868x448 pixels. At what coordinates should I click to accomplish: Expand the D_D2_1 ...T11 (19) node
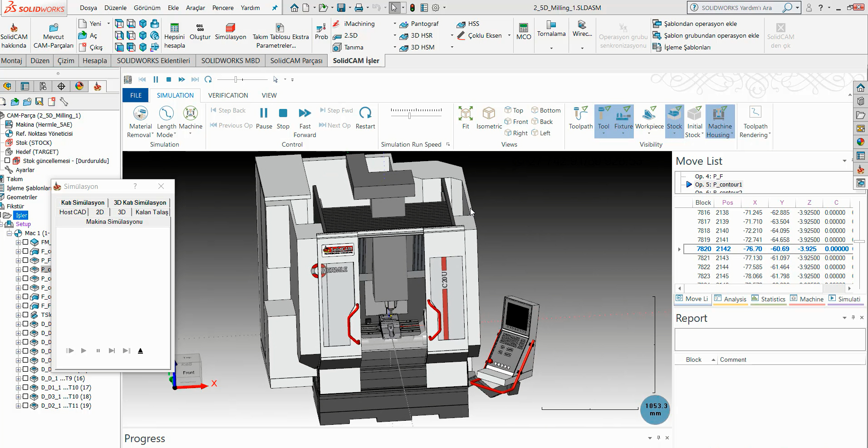pos(18,405)
